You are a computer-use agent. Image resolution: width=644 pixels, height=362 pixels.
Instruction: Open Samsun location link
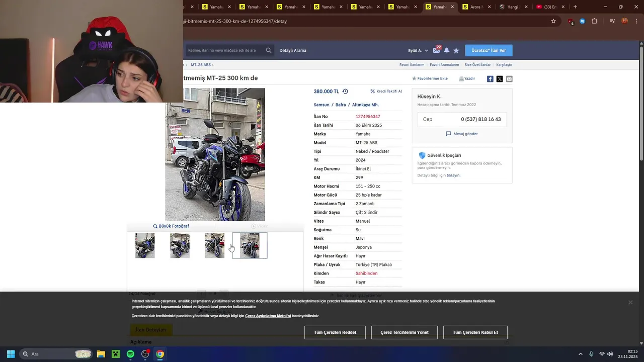pyautogui.click(x=321, y=105)
